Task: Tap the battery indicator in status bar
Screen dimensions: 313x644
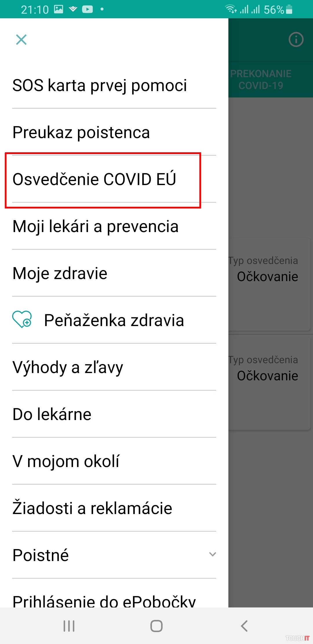Action: click(x=289, y=9)
